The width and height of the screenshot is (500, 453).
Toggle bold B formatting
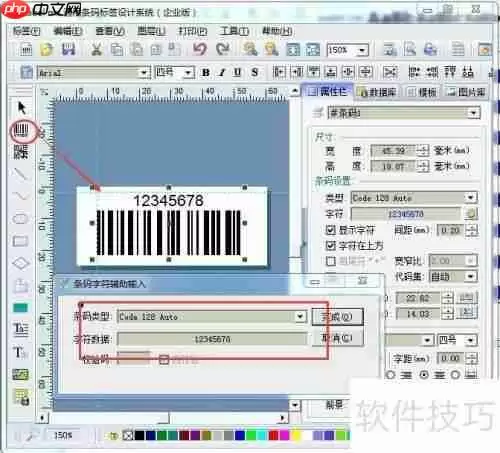[206, 72]
